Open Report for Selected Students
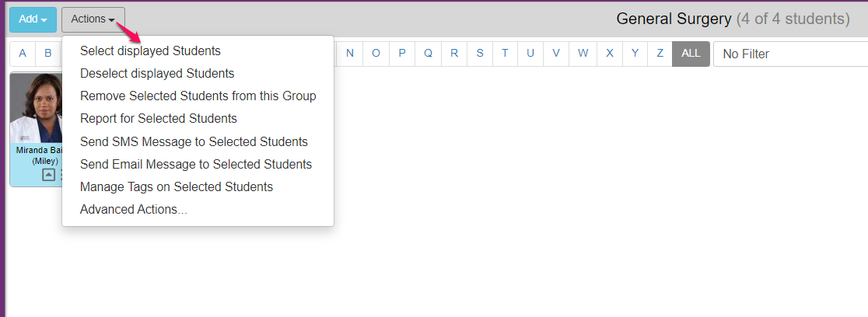868x317 pixels. click(x=159, y=119)
